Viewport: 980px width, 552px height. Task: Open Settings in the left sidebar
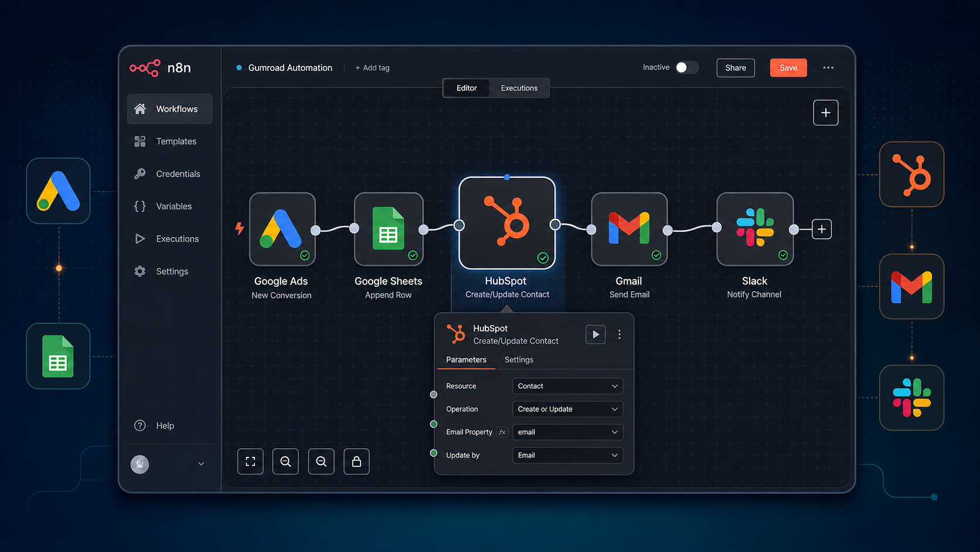tap(169, 272)
